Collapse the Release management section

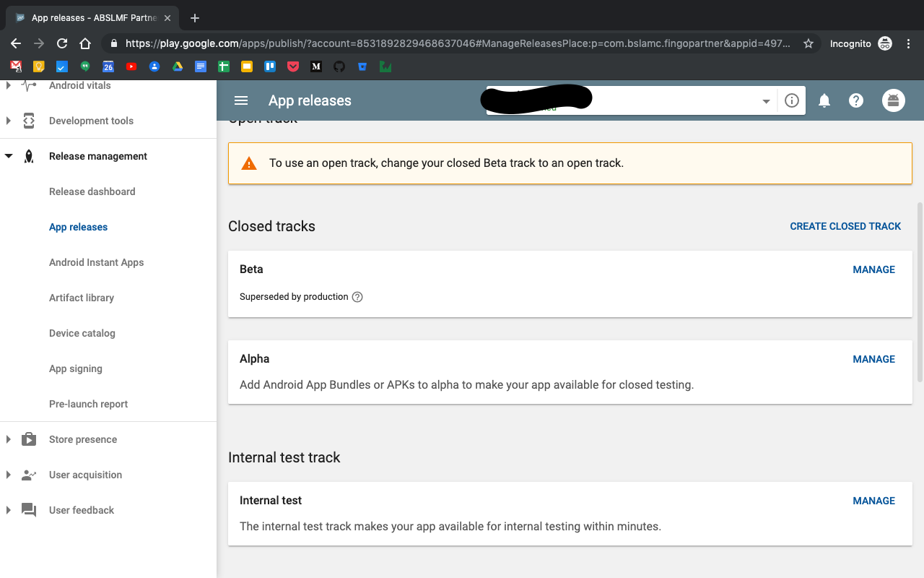tap(8, 156)
